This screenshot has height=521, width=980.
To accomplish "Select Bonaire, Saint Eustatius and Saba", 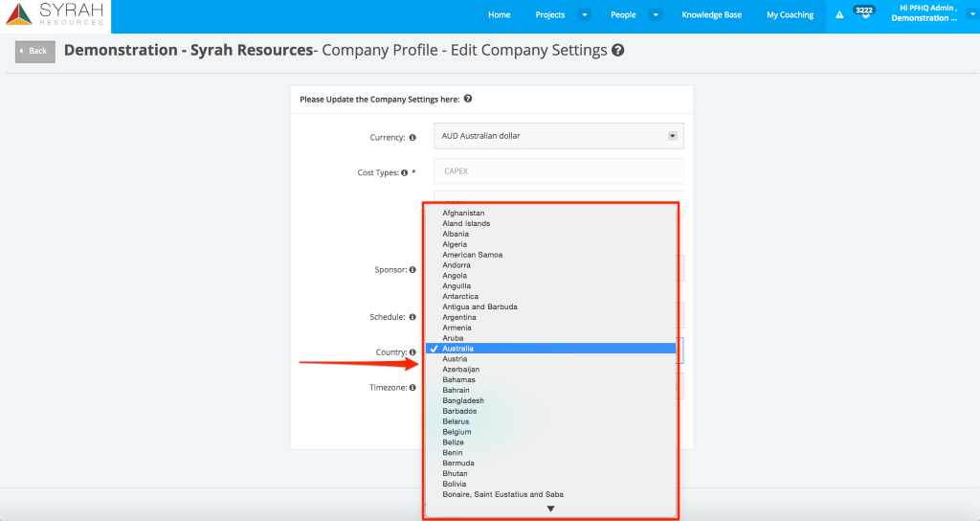I will 550,494.
